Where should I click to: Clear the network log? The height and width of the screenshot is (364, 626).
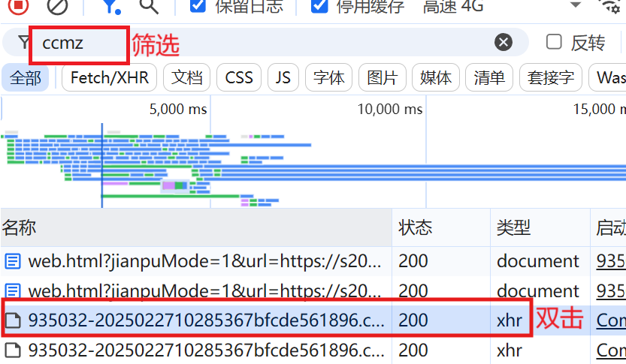[57, 6]
